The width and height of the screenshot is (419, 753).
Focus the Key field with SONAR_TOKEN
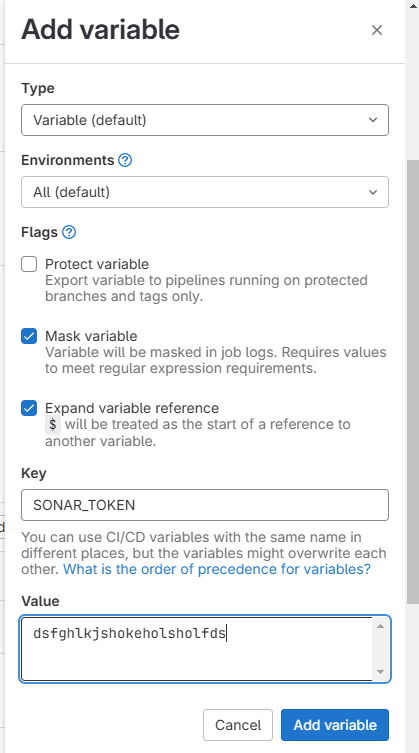tap(205, 505)
